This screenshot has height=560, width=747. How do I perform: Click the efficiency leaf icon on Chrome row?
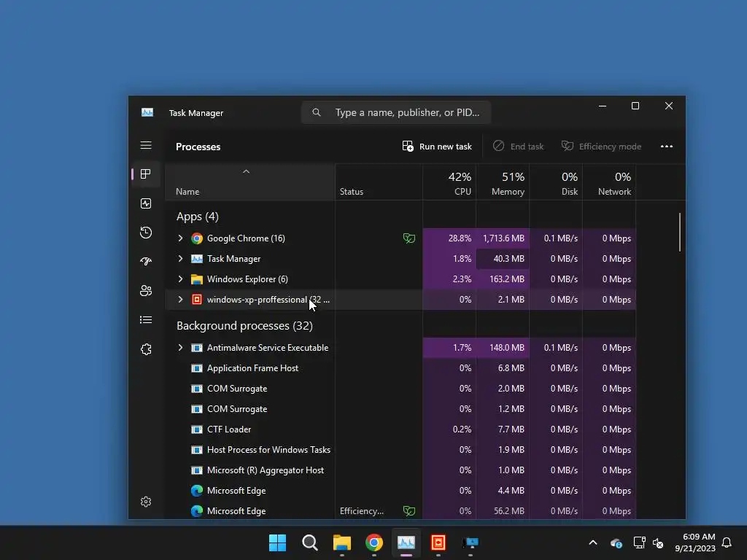click(409, 238)
